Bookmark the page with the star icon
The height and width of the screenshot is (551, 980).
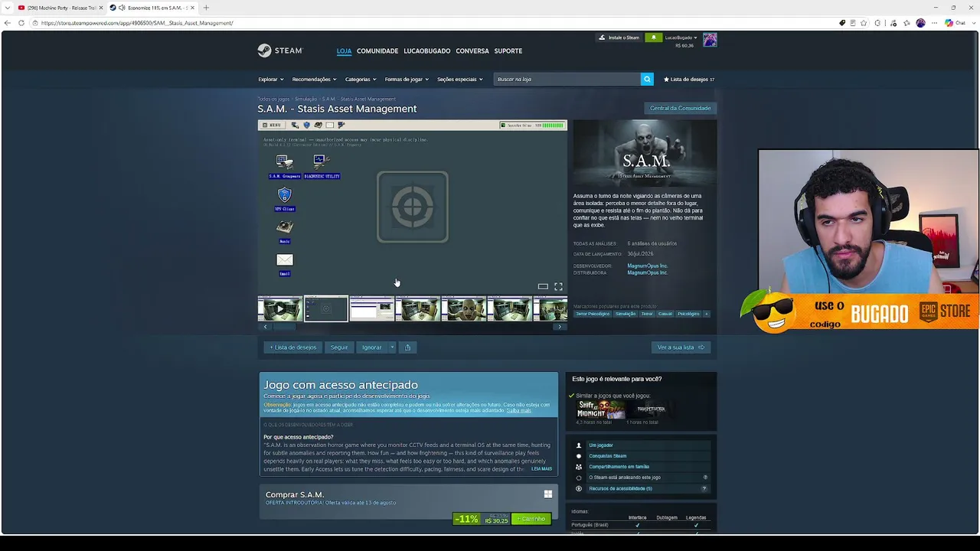(x=864, y=23)
